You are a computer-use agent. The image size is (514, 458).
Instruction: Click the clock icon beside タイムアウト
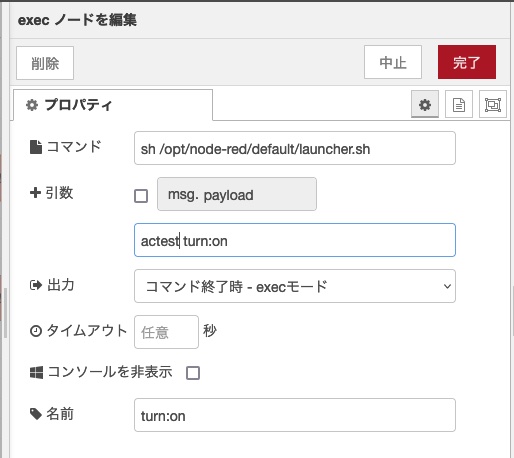click(36, 331)
